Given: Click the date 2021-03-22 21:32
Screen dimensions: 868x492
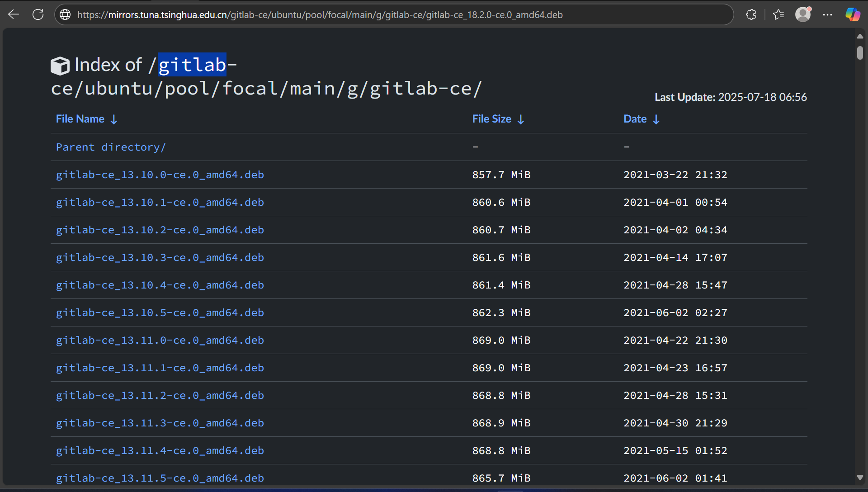Looking at the screenshot, I should coord(675,175).
